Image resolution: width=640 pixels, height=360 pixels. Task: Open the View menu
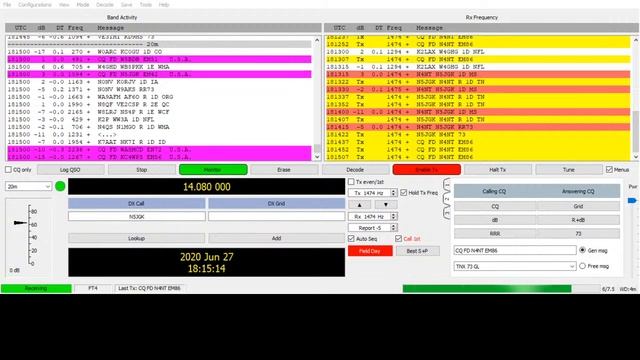coord(64,4)
